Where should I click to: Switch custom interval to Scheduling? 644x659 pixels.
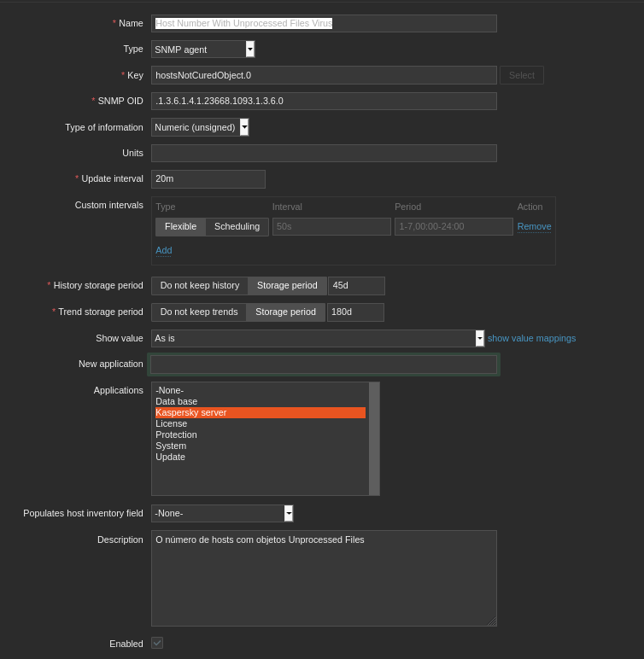pos(237,227)
